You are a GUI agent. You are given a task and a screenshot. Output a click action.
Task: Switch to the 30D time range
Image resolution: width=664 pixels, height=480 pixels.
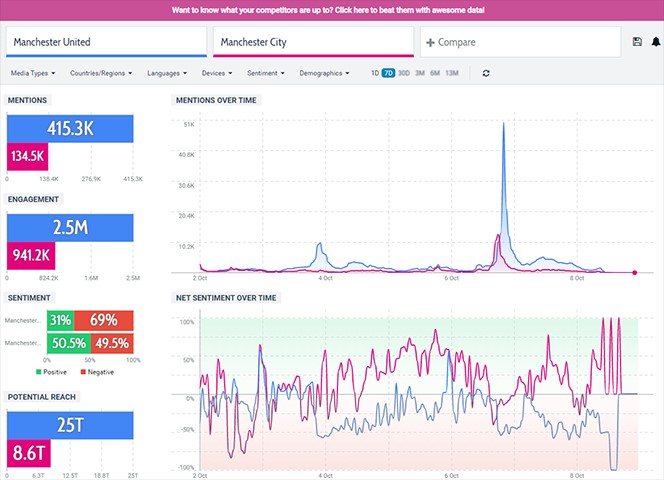coord(404,73)
